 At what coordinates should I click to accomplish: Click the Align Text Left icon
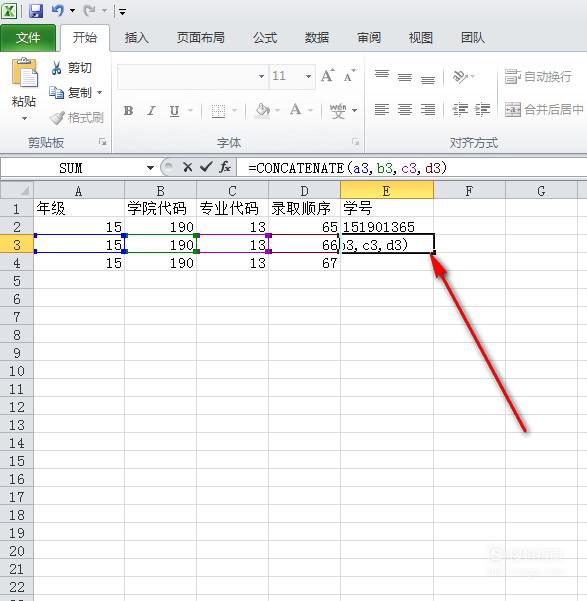[x=382, y=110]
